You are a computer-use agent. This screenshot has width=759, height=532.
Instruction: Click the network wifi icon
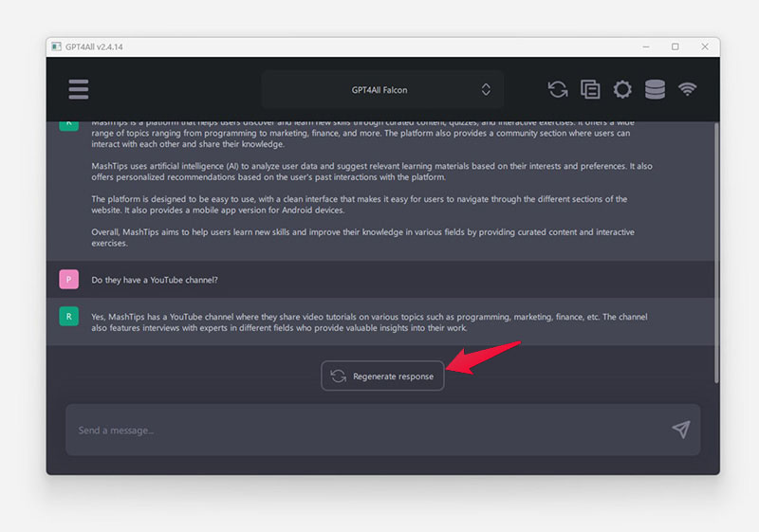pyautogui.click(x=687, y=89)
